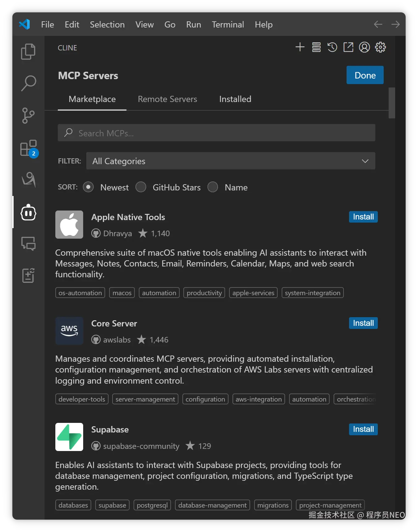
Task: Open the Terminal menu
Action: (228, 24)
